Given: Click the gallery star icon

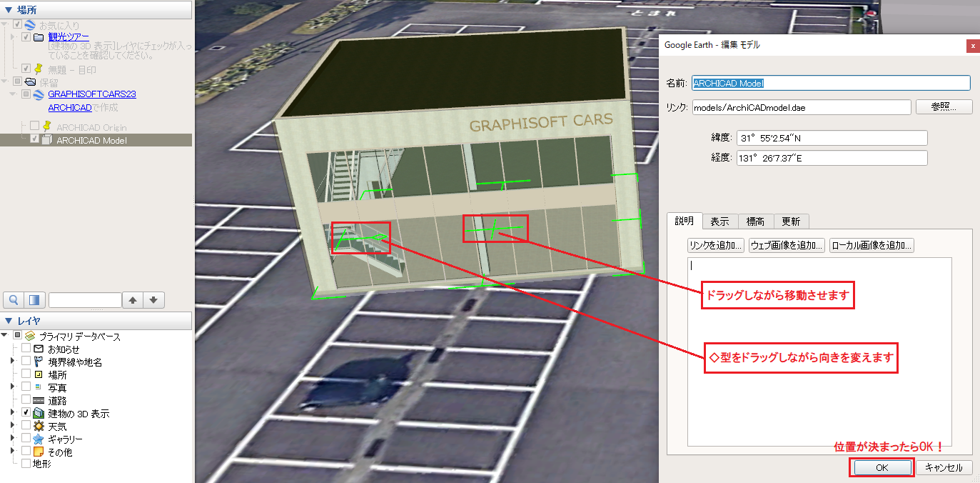Looking at the screenshot, I should coord(39,439).
